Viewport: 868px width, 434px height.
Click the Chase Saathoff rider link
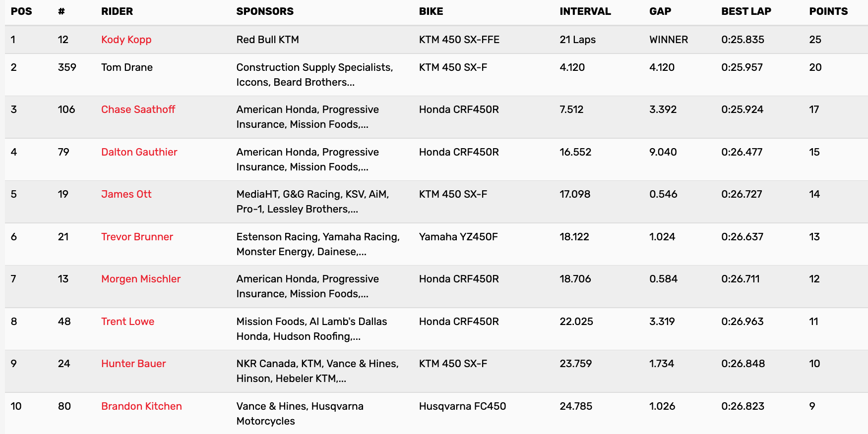[138, 109]
